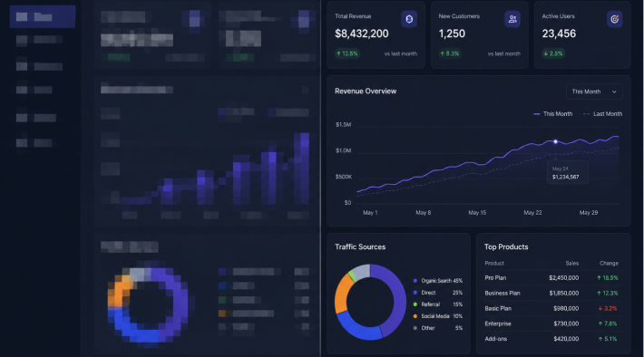
Task: Click the Total Revenue dollar coin icon
Action: pos(409,19)
